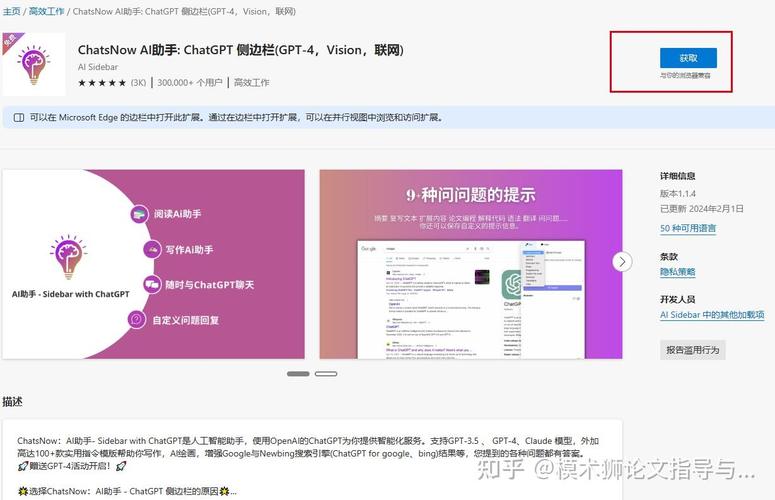
Task: Click the 随时与ChatGPT聊天 chat icon
Action: pyautogui.click(x=152, y=285)
